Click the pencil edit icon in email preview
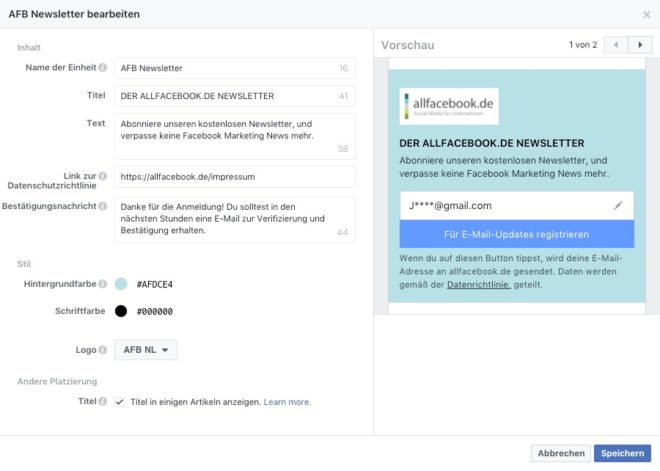This screenshot has width=660, height=471. coord(617,205)
